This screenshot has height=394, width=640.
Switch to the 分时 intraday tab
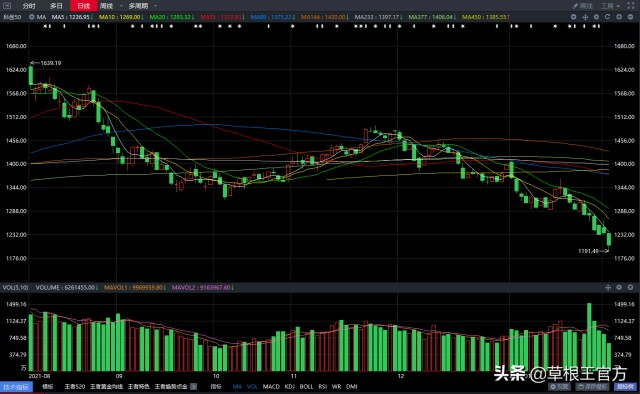(x=29, y=6)
